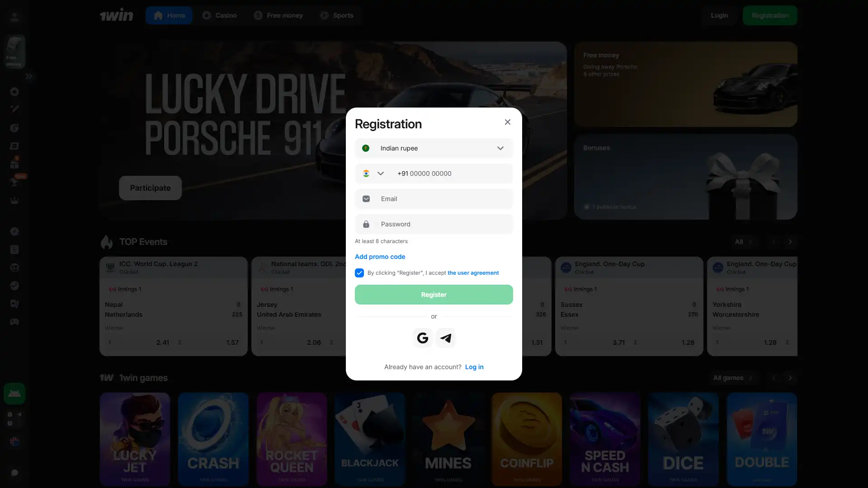Open the Home tab in the top navigation
This screenshot has width=868, height=488.
(169, 15)
